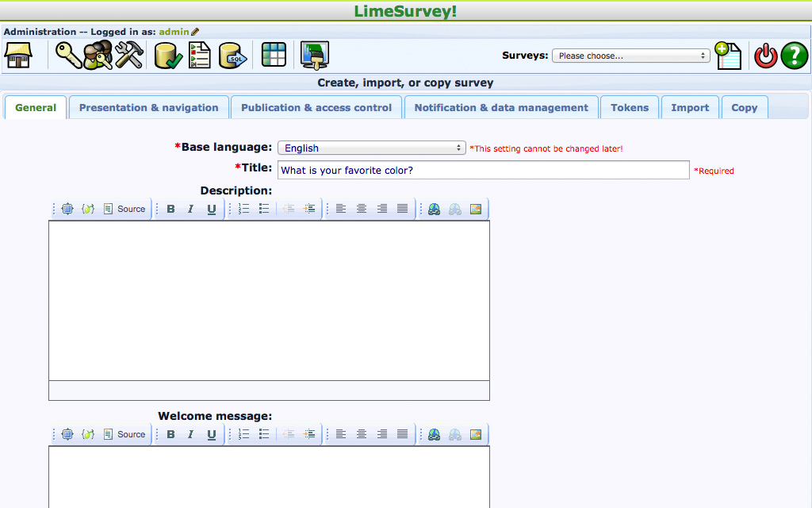Viewport: 812px width, 508px height.
Task: Increase indent in Welcome message editor
Action: (309, 434)
